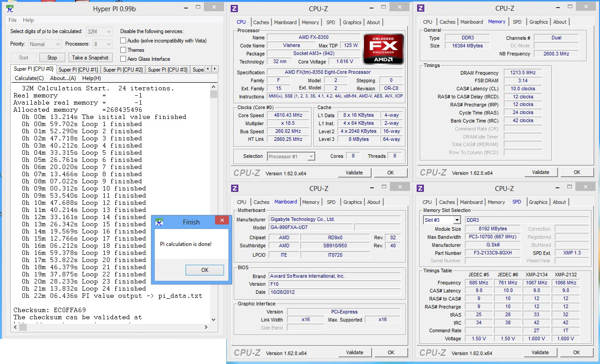Click Z icon of CPU-Z window showing Memory timings

click(420, 8)
